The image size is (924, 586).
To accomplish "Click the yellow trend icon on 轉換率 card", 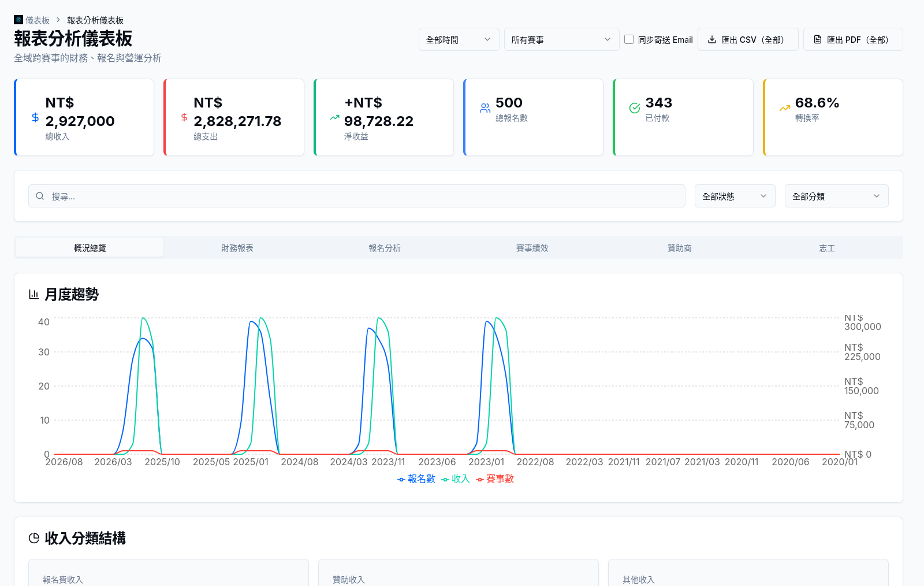I will (784, 108).
